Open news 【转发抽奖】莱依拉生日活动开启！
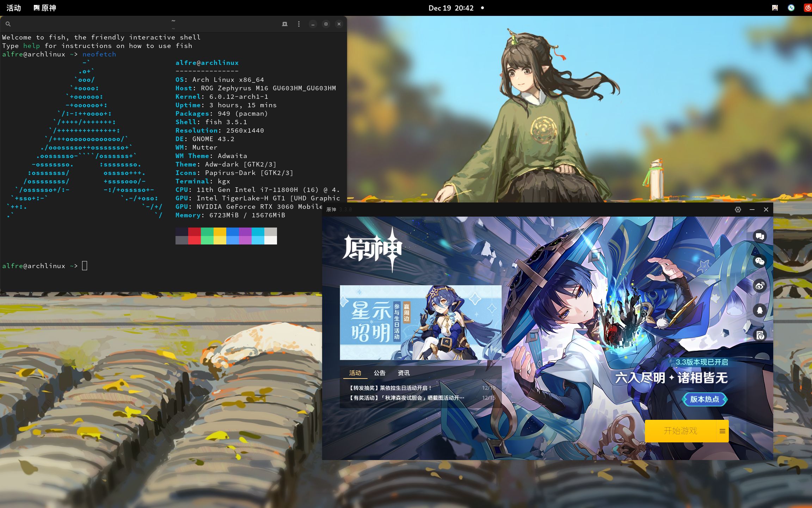 tap(390, 388)
